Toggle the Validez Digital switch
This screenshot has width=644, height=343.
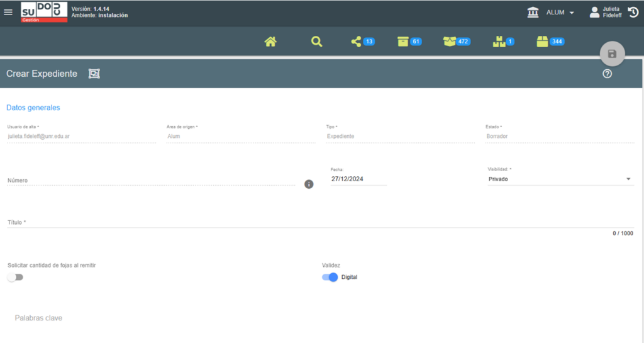pos(330,277)
